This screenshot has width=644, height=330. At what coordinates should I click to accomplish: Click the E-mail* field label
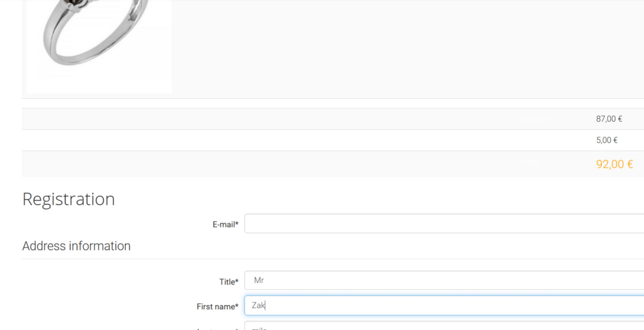(x=225, y=224)
